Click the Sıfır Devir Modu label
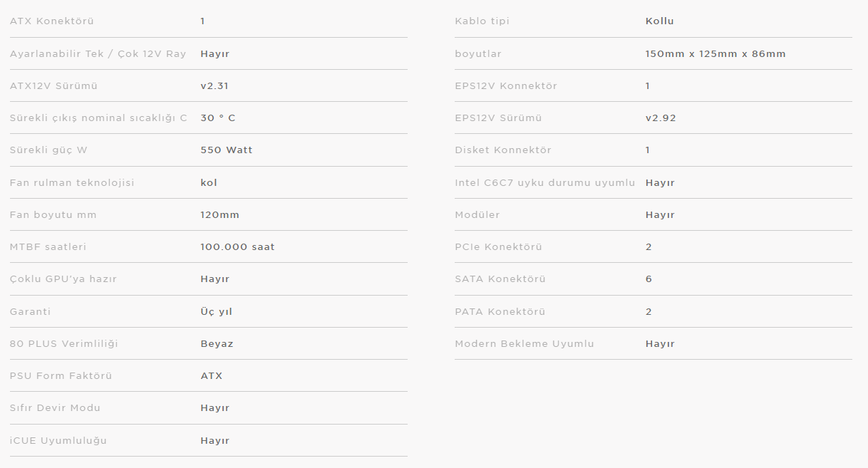The image size is (868, 468). point(56,408)
